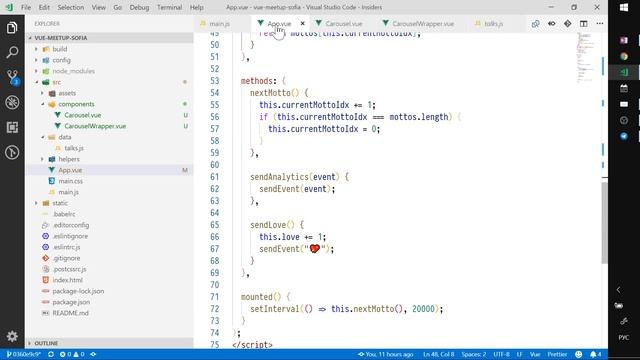This screenshot has width=640, height=360.
Task: Click the PYC language indicator in taskbar
Action: click(x=624, y=338)
